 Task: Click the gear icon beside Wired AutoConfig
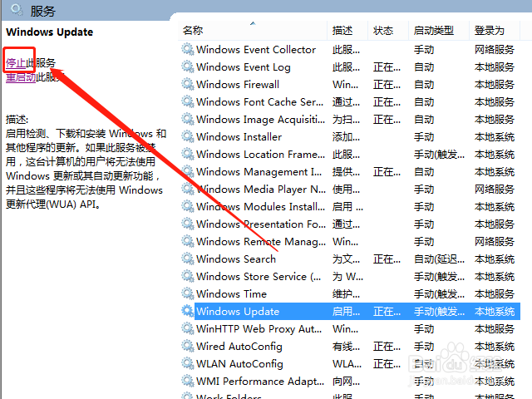tap(188, 346)
